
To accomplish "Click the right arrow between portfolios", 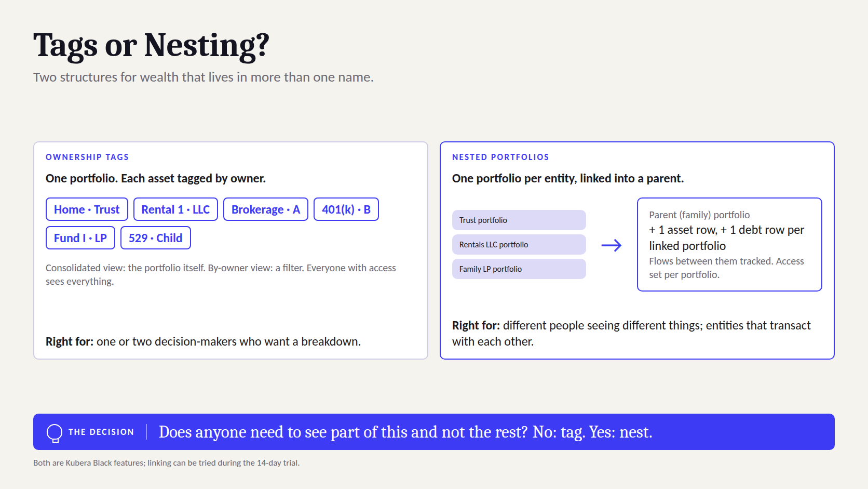I will point(612,245).
